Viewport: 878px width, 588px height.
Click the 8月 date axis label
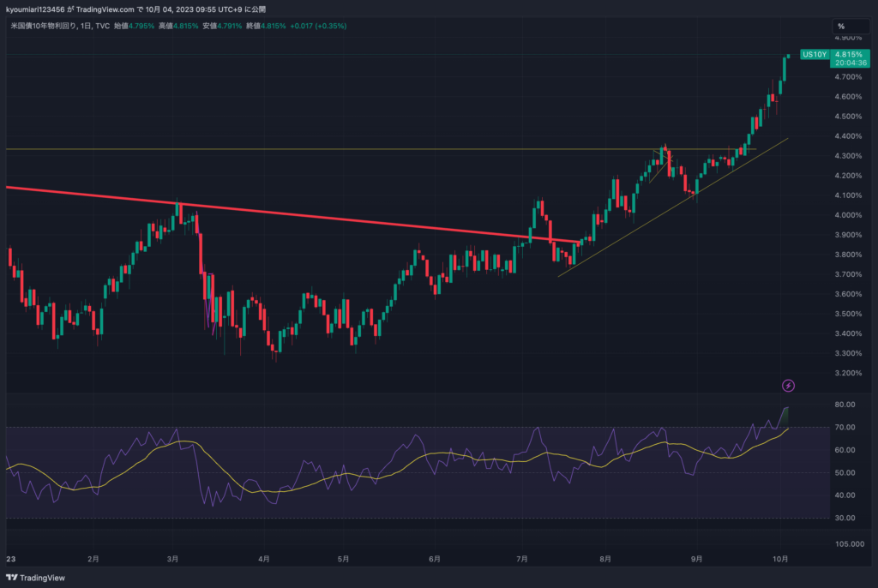click(604, 559)
